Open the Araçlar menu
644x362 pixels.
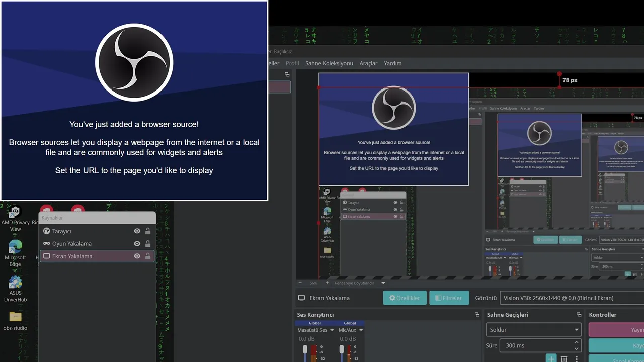pos(368,63)
